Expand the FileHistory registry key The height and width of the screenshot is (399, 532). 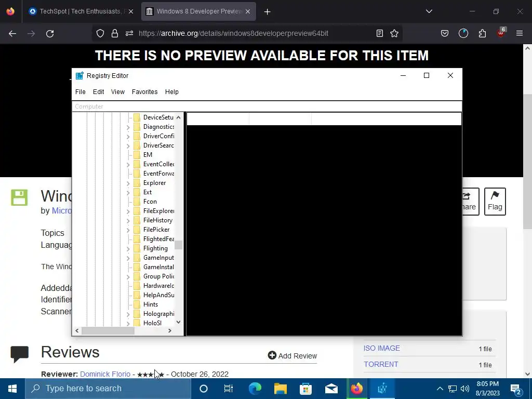(128, 221)
